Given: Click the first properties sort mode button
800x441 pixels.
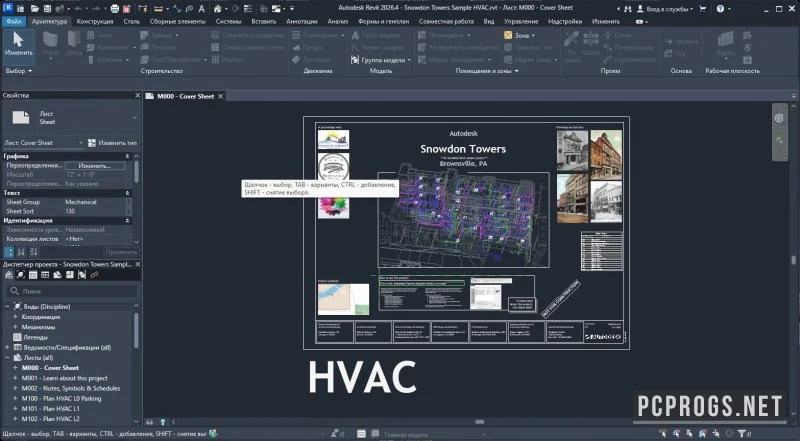Looking at the screenshot, I should [9, 252].
